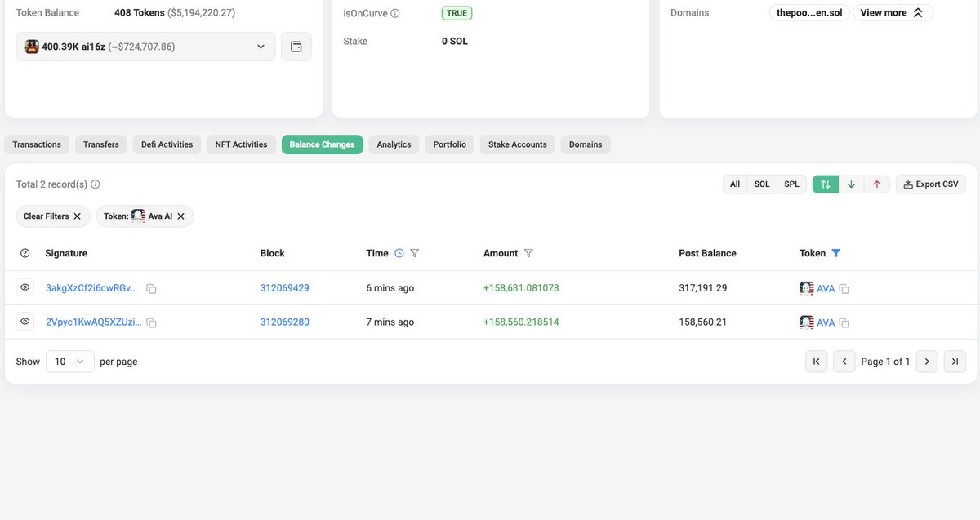This screenshot has height=520, width=980.
Task: Select the SOL filter toggle
Action: [762, 184]
